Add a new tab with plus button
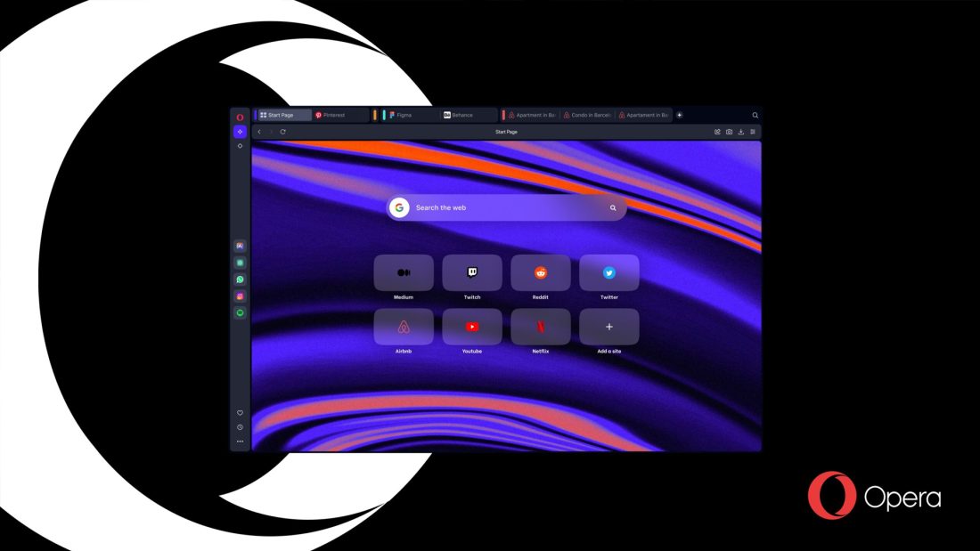Screen dimensions: 980x551 click(680, 115)
